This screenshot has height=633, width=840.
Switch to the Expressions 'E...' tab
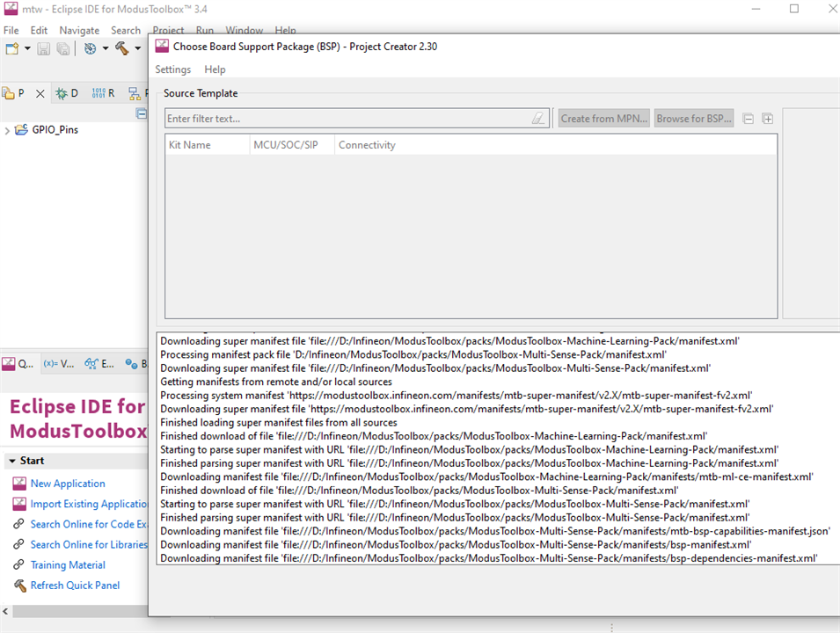pos(99,364)
